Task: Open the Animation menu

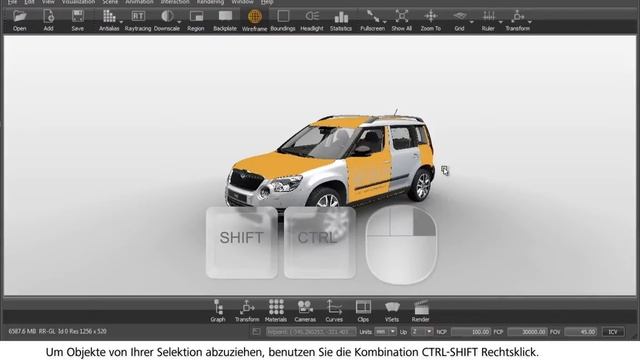Action: click(x=139, y=2)
